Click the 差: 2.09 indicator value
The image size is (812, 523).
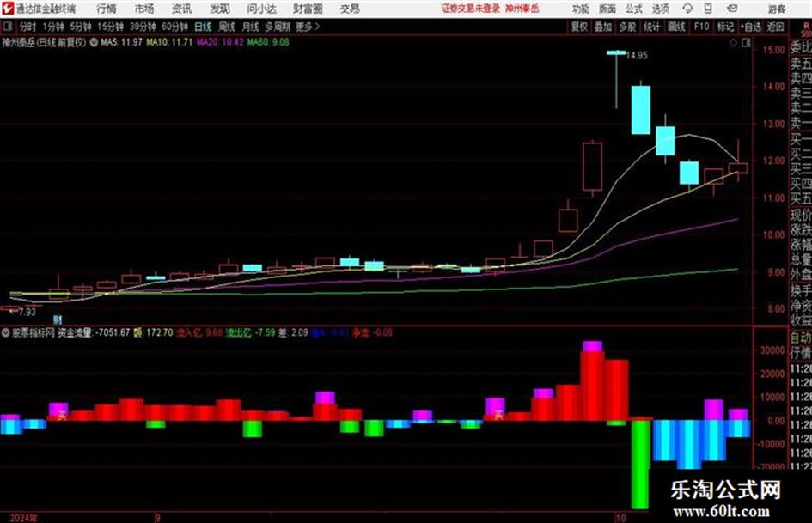click(x=293, y=332)
